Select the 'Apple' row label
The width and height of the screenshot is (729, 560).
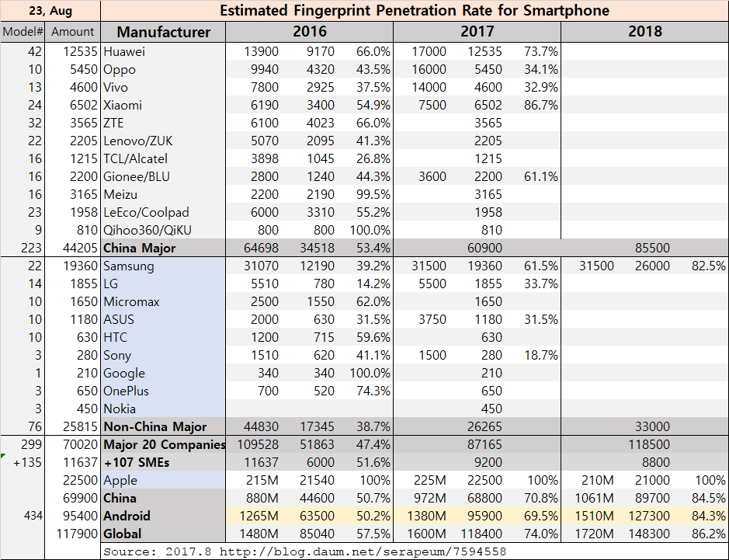tap(163, 480)
